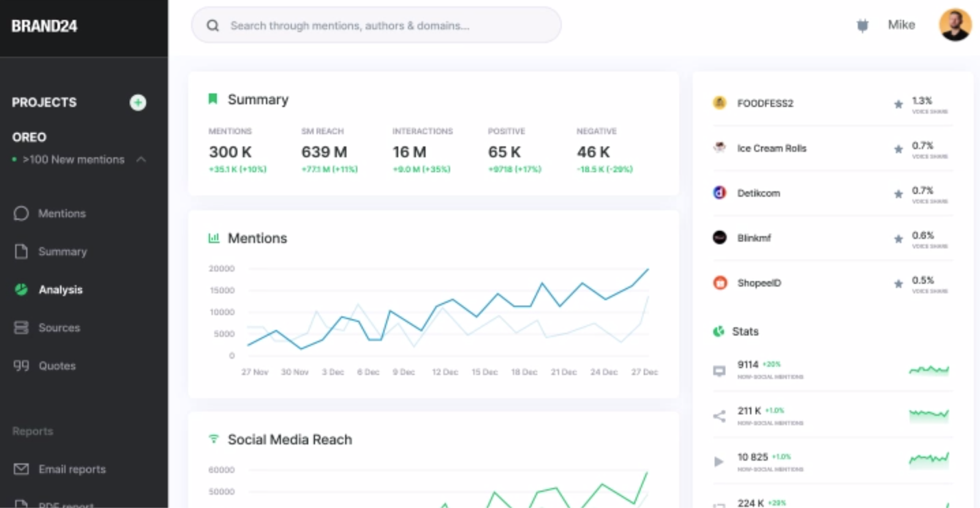Click the PROJECTS heading
The image size is (980, 508).
[x=44, y=102]
